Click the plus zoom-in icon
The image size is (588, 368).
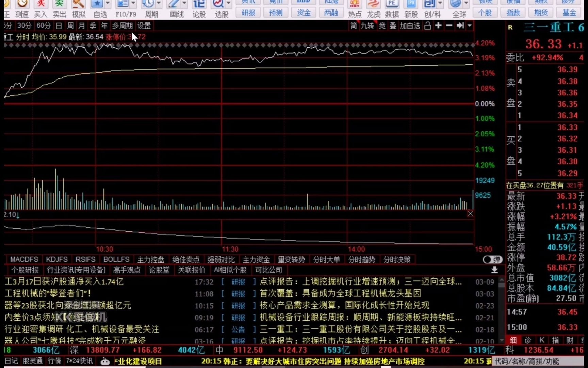(x=439, y=26)
